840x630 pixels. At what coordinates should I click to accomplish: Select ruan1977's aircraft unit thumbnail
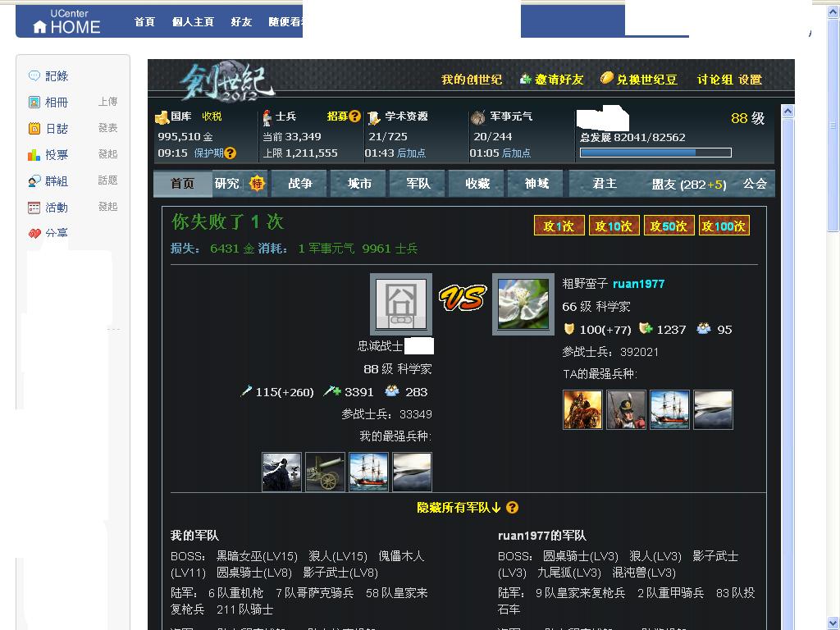click(713, 410)
